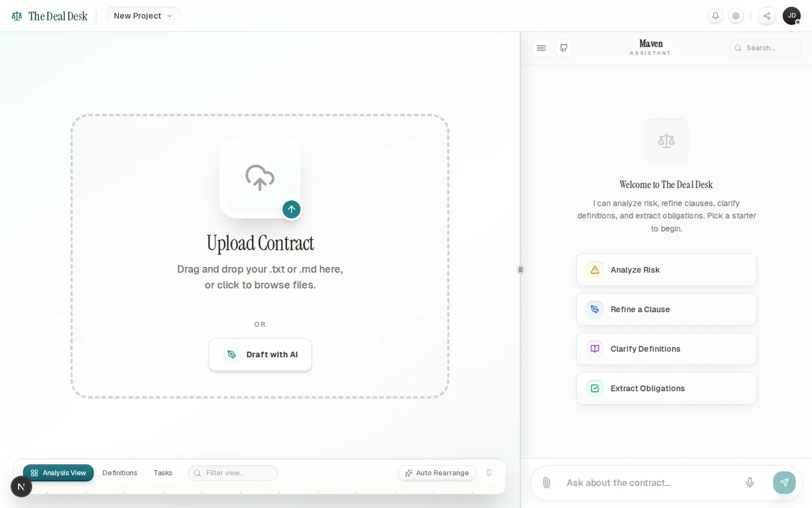Click the upload cloud icon

[x=260, y=178]
